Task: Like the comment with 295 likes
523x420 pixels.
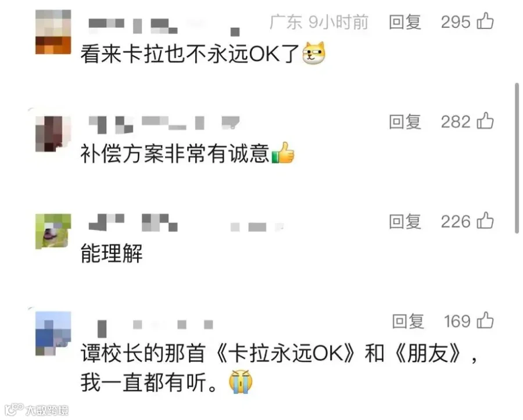Action: (x=485, y=21)
